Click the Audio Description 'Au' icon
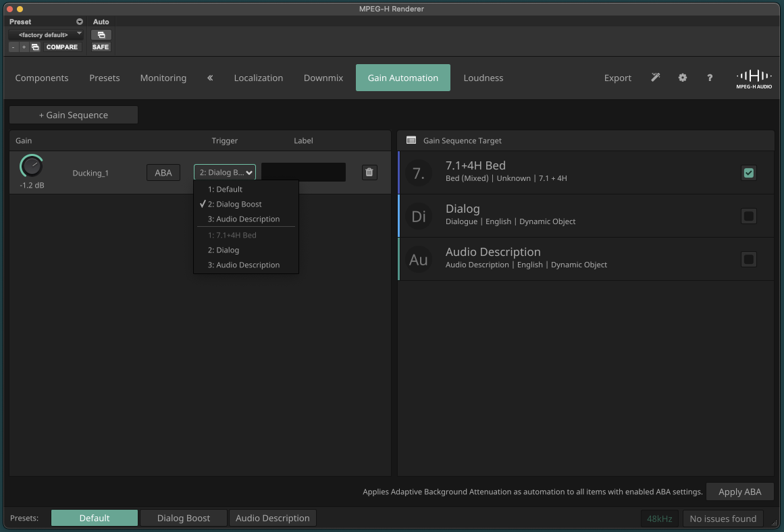This screenshot has height=532, width=784. [419, 259]
